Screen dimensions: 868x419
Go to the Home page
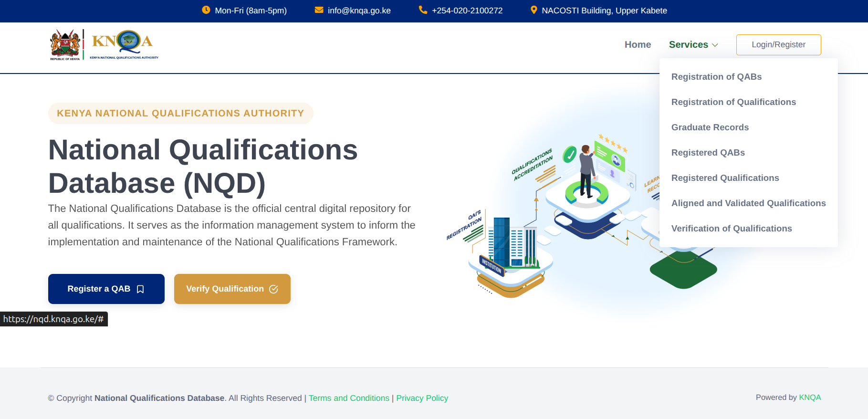coord(638,44)
